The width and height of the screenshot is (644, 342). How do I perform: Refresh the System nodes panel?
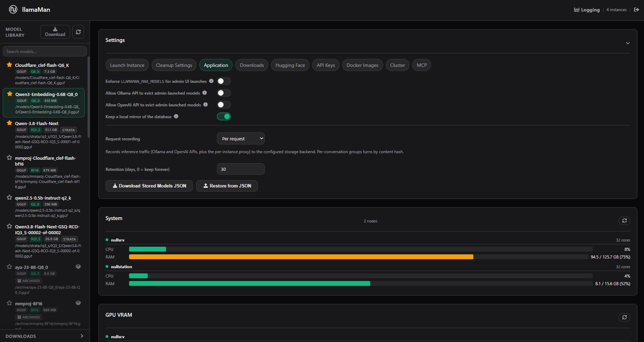pyautogui.click(x=624, y=221)
